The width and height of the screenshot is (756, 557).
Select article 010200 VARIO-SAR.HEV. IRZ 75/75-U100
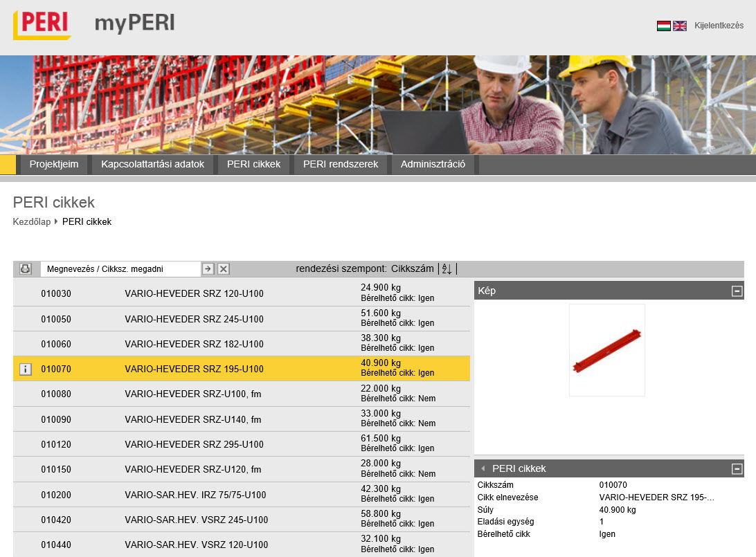(242, 495)
